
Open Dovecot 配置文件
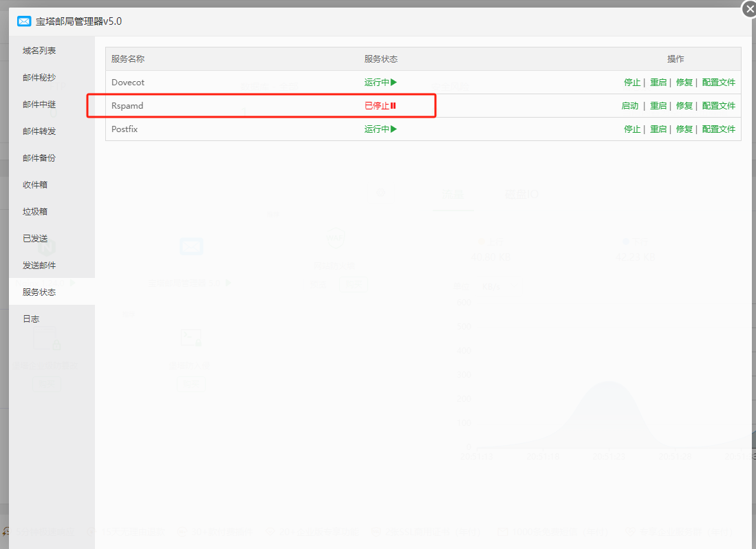pyautogui.click(x=718, y=83)
